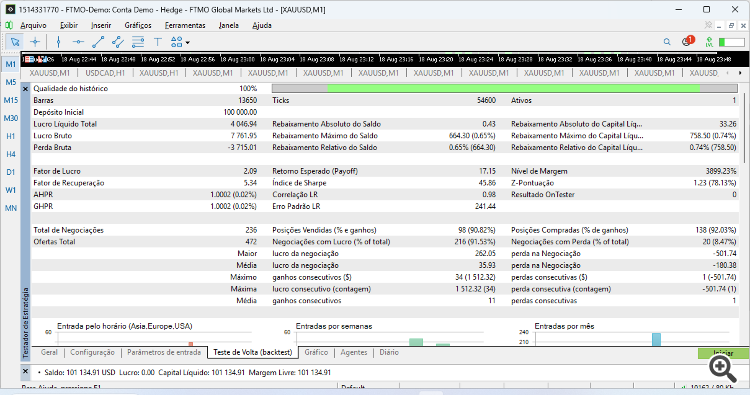Open the Arquivo menu
This screenshot has height=395, width=750.
33,25
